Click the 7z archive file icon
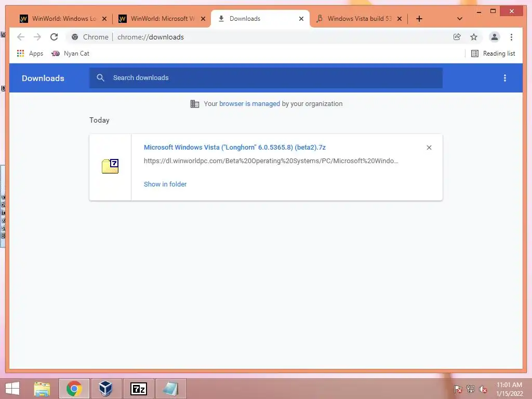Image resolution: width=532 pixels, height=399 pixels. pos(110,166)
